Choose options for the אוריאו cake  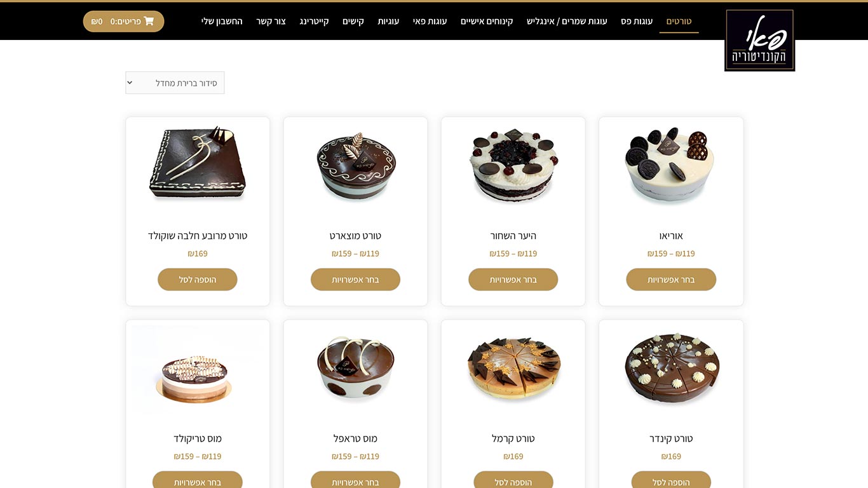(x=671, y=280)
